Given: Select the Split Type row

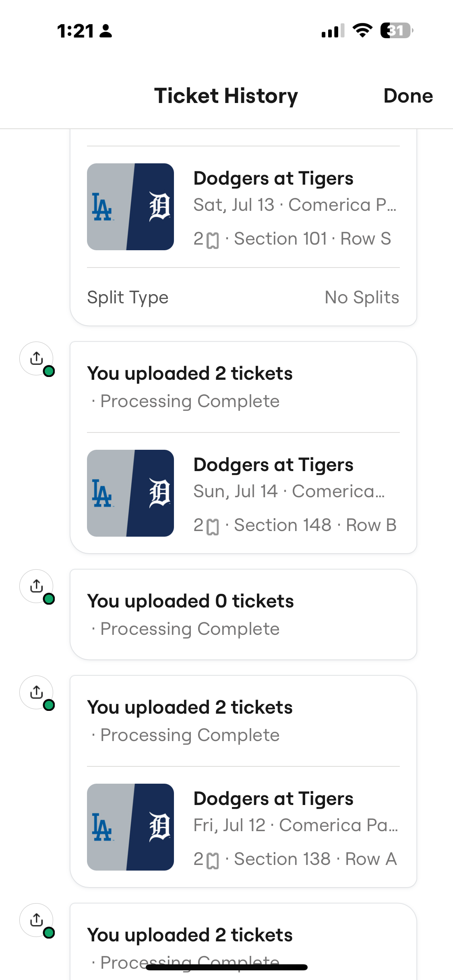Looking at the screenshot, I should click(x=243, y=297).
